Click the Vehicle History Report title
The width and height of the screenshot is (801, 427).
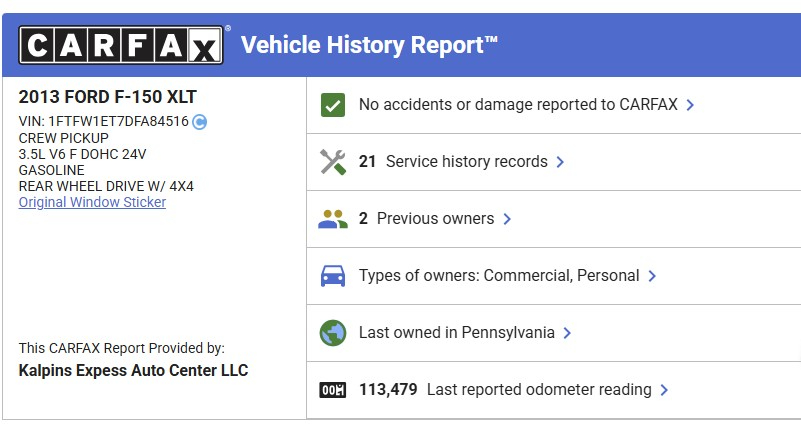(x=369, y=45)
